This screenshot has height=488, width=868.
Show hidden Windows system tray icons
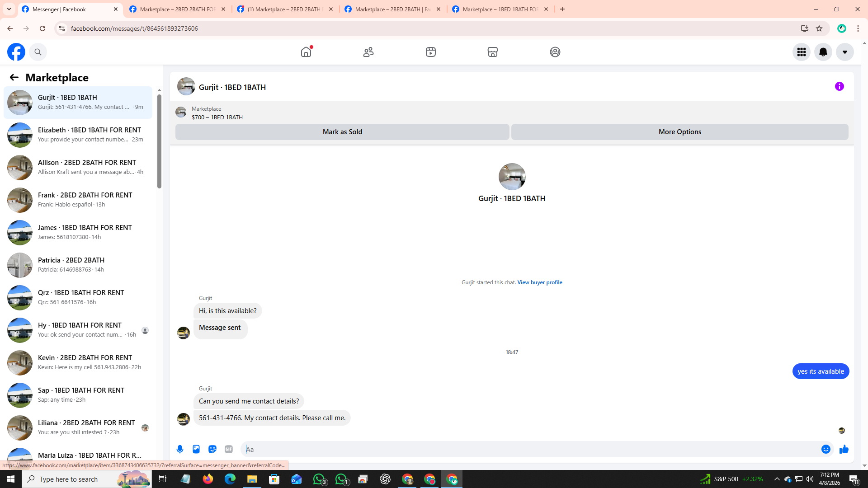pos(777,479)
